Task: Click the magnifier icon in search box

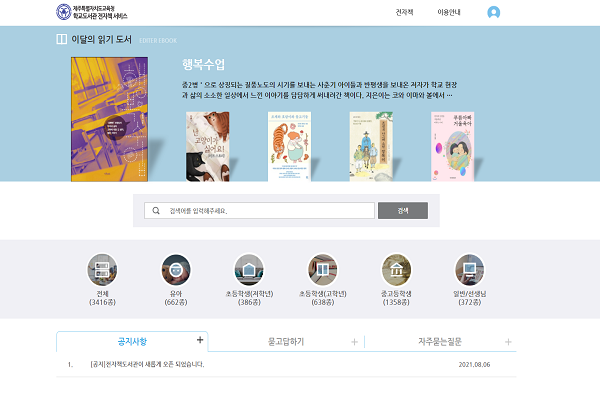Action: click(x=156, y=211)
